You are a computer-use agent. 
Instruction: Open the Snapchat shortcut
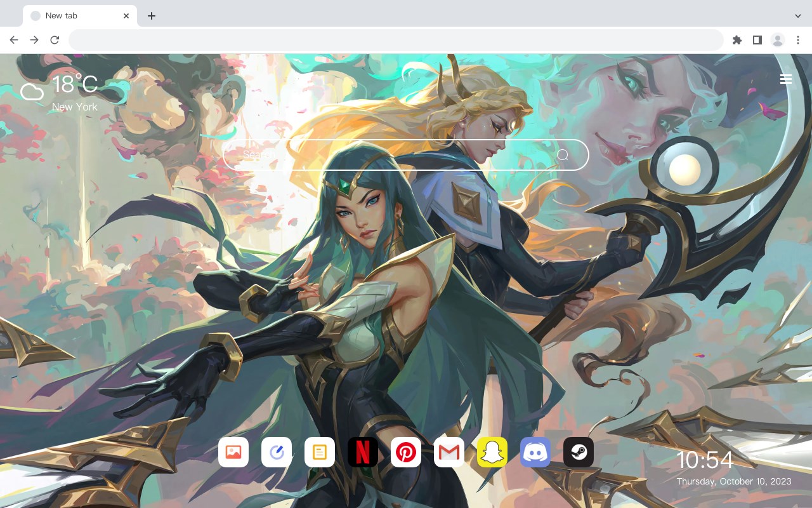(492, 452)
